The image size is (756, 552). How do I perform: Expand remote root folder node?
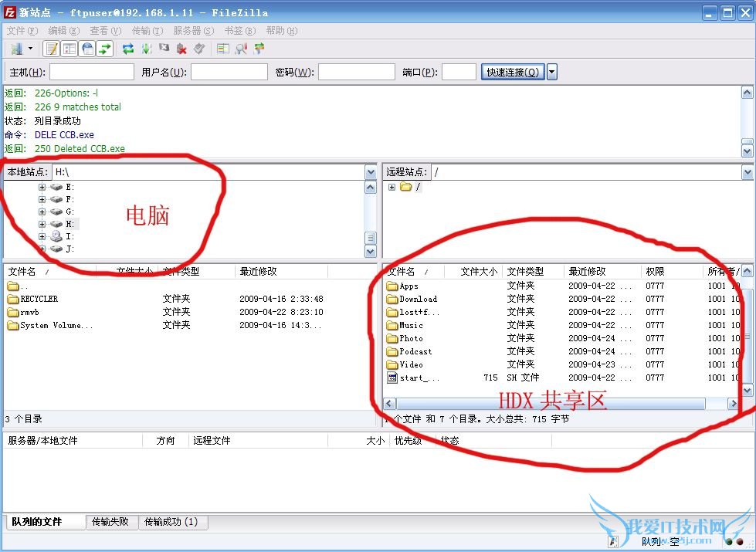[392, 187]
